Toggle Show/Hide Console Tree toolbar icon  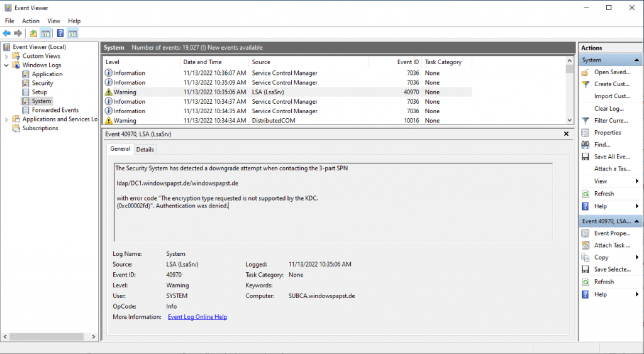(x=46, y=33)
